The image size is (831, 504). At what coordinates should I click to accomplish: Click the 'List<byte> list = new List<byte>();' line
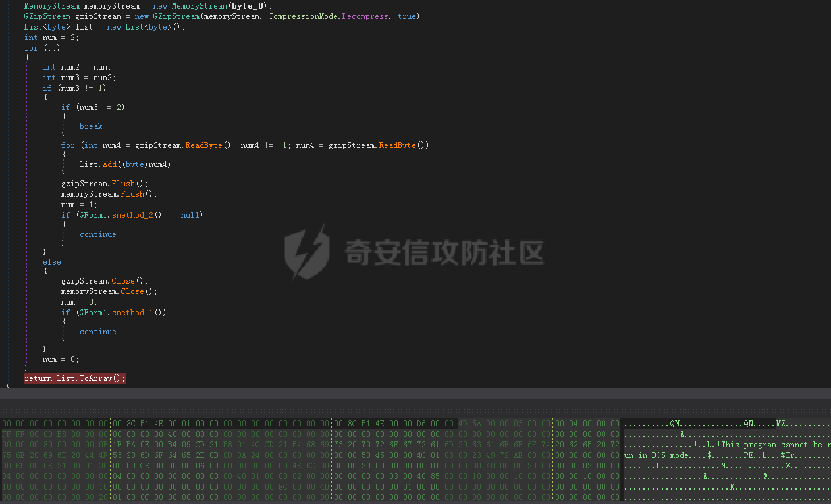(105, 27)
